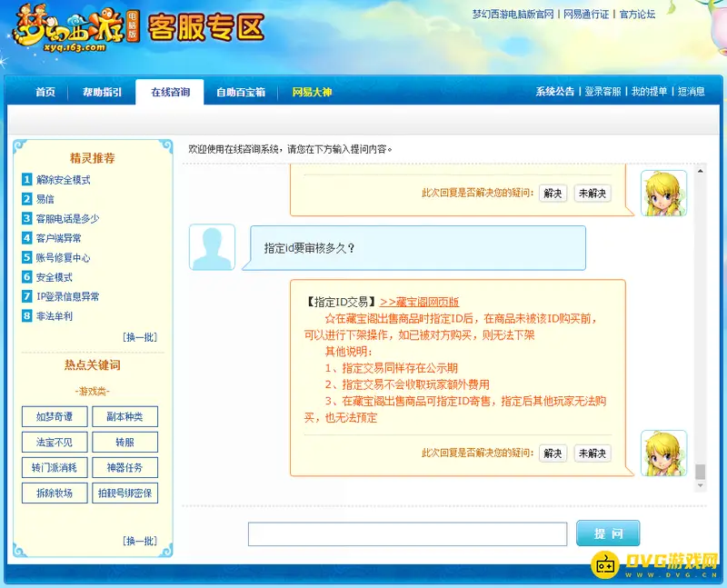Open 网易通行证 link
The height and width of the screenshot is (588, 727).
(x=586, y=15)
